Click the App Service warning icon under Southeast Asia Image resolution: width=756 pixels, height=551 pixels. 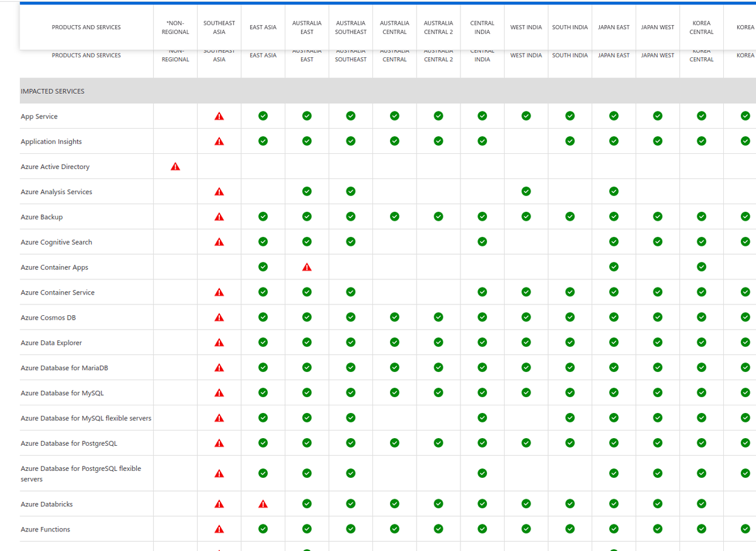[x=219, y=116]
